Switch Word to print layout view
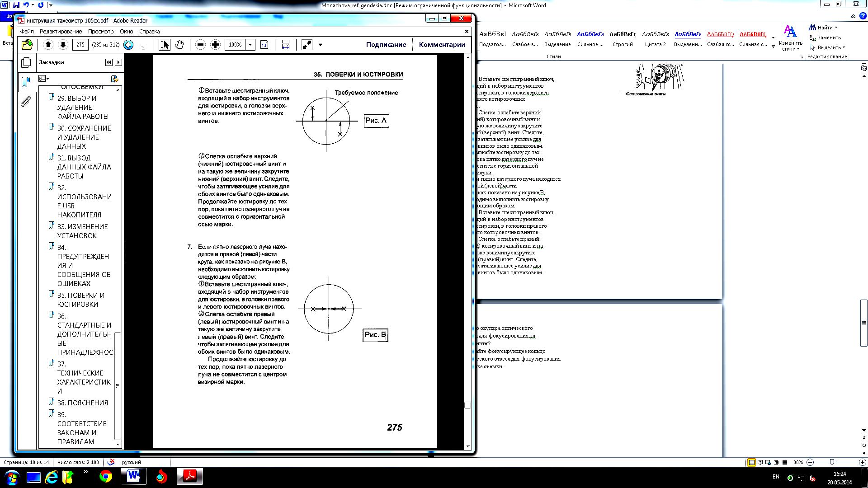868x488 pixels. tap(751, 462)
